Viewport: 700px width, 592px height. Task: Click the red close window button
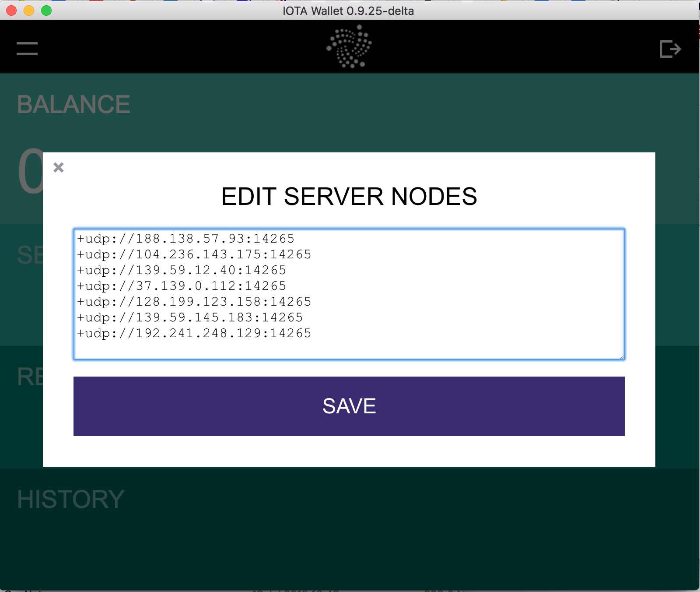12,11
